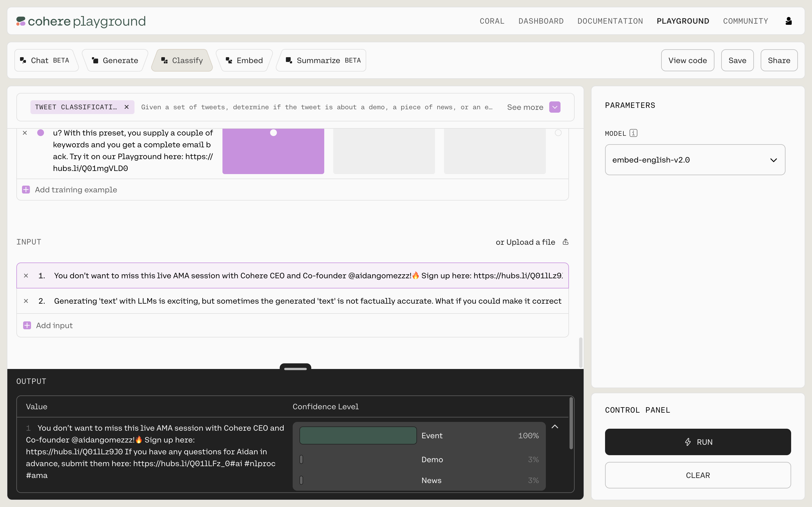This screenshot has height=507, width=812.
Task: Open the embed-english-v2.0 model dropdown
Action: click(x=694, y=160)
